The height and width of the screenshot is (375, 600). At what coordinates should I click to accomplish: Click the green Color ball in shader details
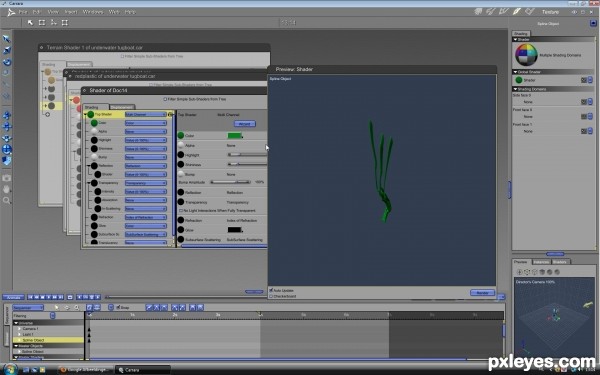click(181, 135)
